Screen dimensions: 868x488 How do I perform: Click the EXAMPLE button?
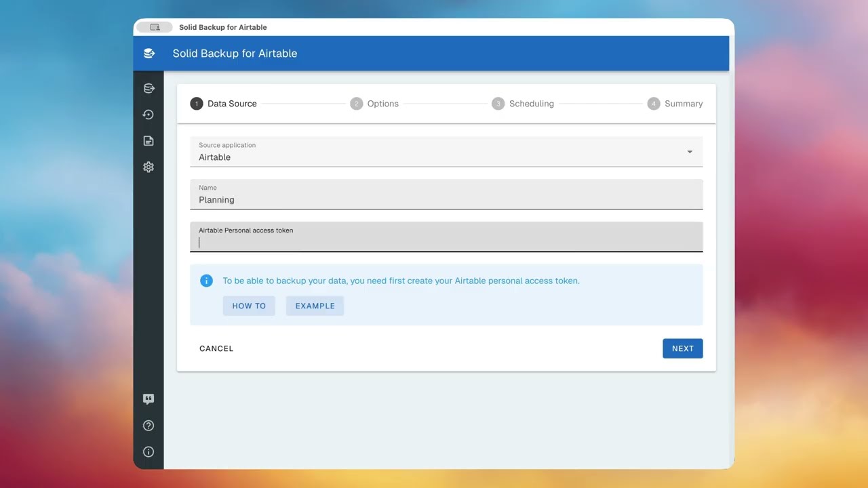(x=315, y=306)
